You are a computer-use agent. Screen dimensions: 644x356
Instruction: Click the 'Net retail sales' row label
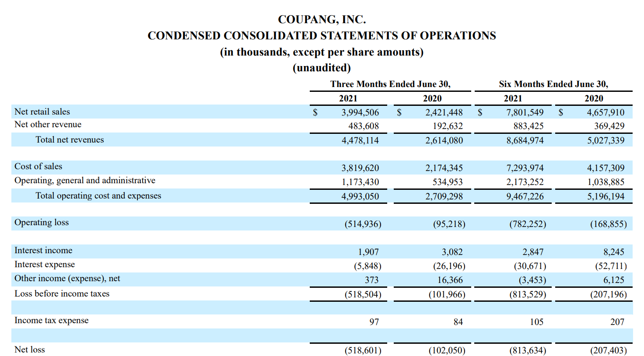[42, 112]
